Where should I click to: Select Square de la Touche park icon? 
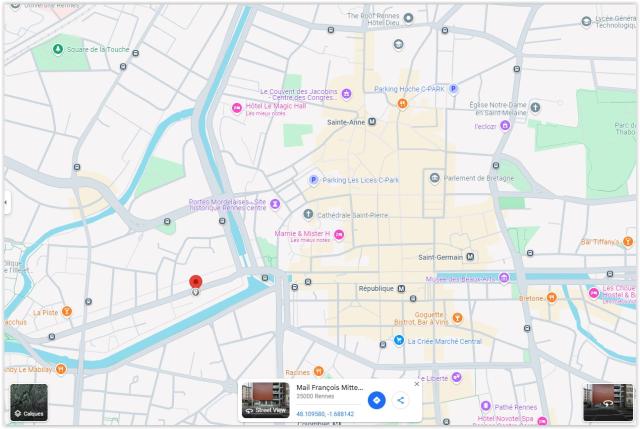coord(58,49)
